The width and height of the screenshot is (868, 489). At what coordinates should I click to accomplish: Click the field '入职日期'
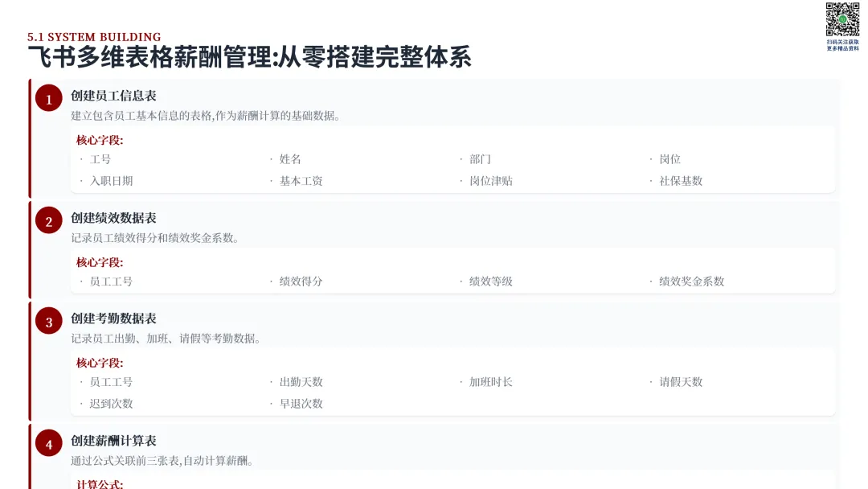[x=111, y=181]
